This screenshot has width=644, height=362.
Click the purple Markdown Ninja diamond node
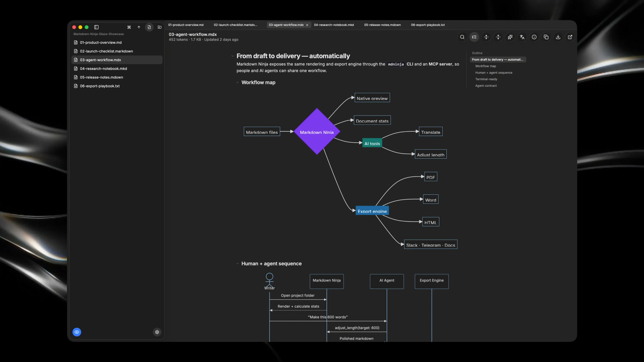(317, 132)
